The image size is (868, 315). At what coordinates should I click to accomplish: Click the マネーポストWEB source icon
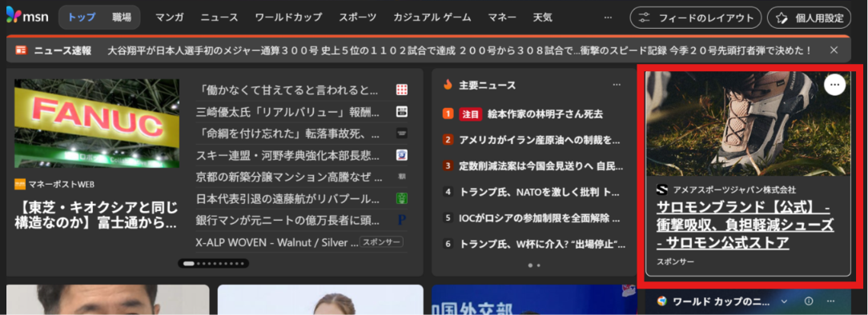[x=20, y=184]
